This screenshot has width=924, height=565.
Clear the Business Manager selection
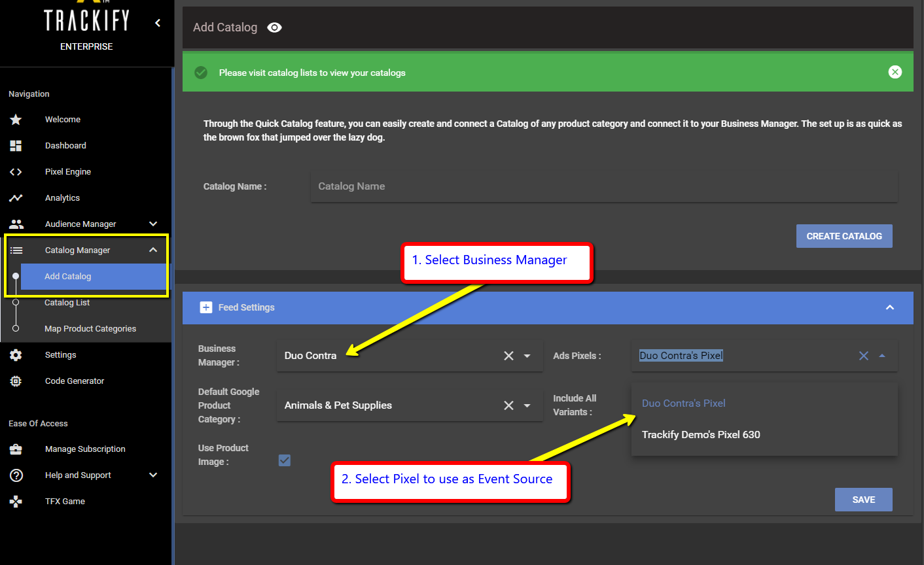coord(508,356)
